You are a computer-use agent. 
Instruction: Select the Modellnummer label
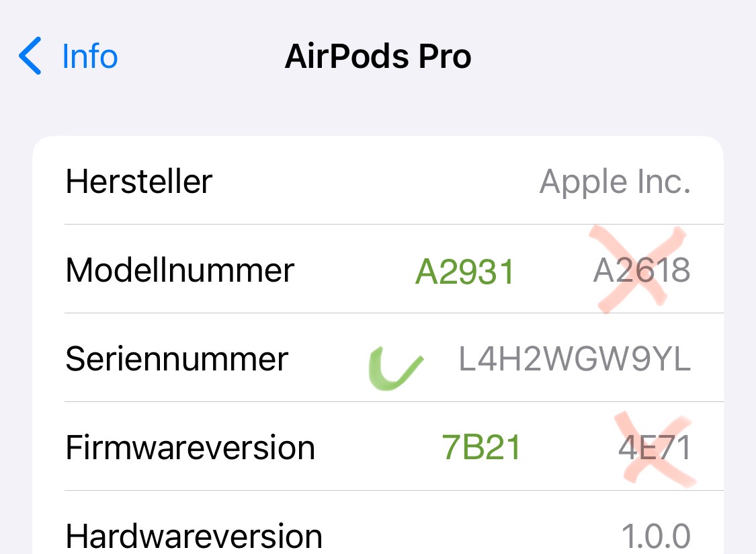coord(180,270)
